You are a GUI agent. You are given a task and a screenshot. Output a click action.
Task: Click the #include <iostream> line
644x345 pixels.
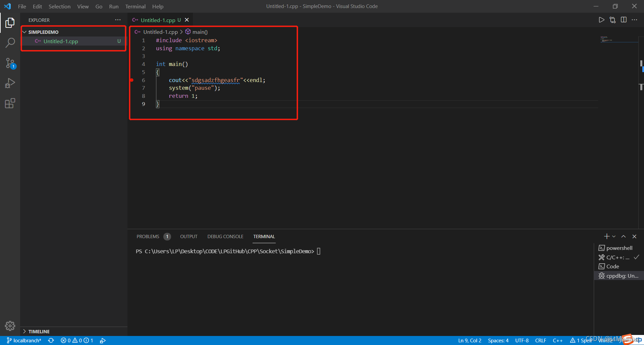[x=186, y=40]
